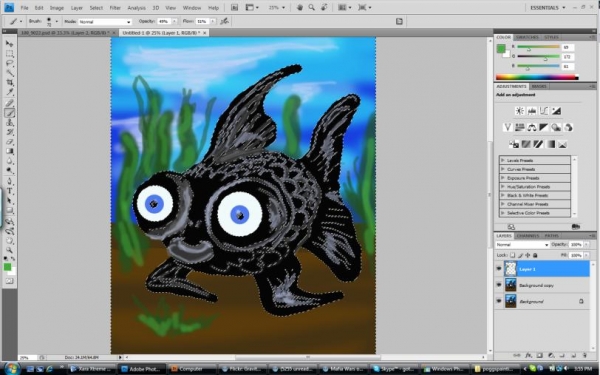Select the Hand tool in the top bar
Viewport: 600px width, 375px height.
click(300, 7)
